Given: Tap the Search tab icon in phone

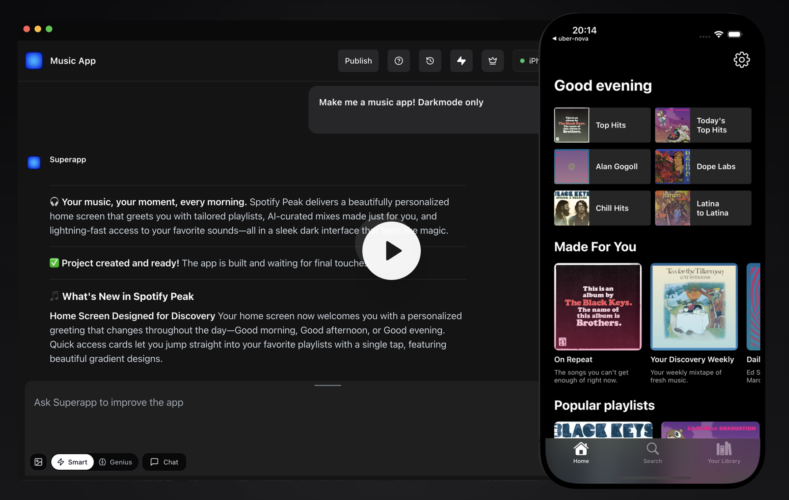Looking at the screenshot, I should [x=652, y=453].
